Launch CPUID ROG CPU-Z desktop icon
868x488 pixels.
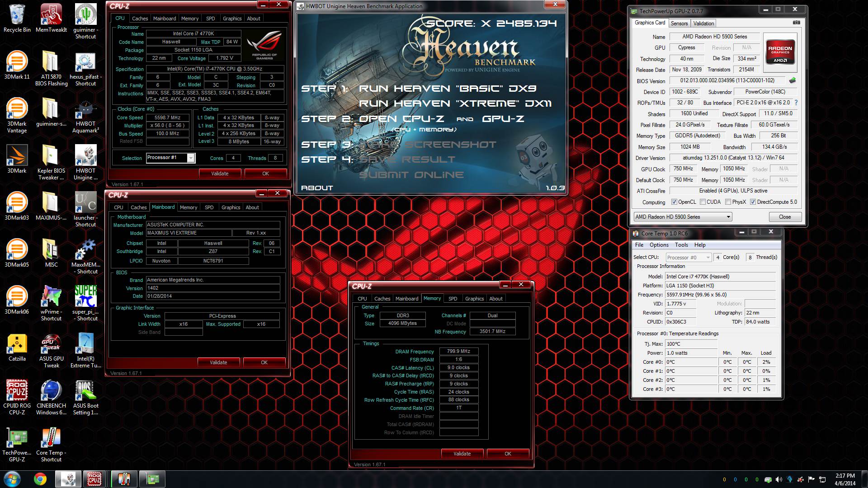tap(17, 397)
